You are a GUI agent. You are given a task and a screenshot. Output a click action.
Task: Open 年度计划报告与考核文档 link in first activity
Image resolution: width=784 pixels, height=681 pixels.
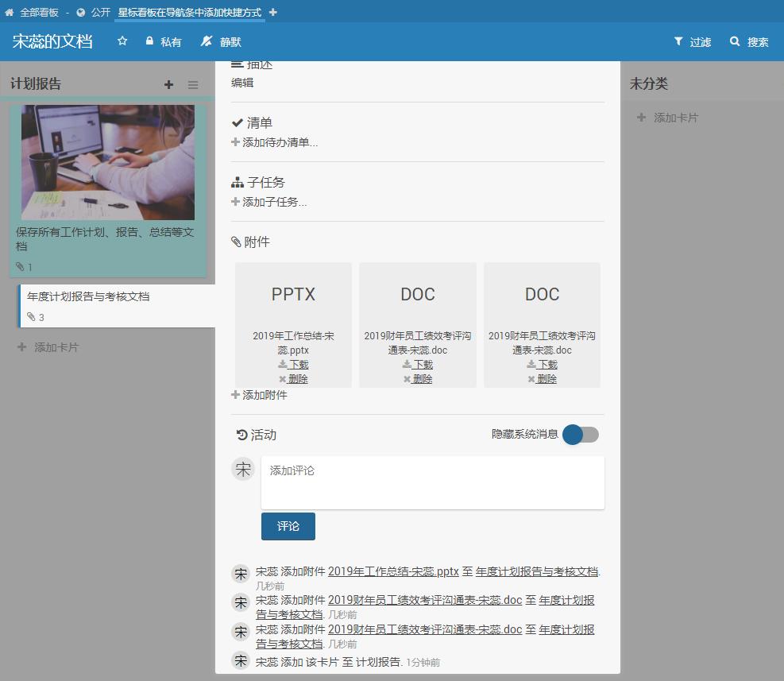point(537,571)
